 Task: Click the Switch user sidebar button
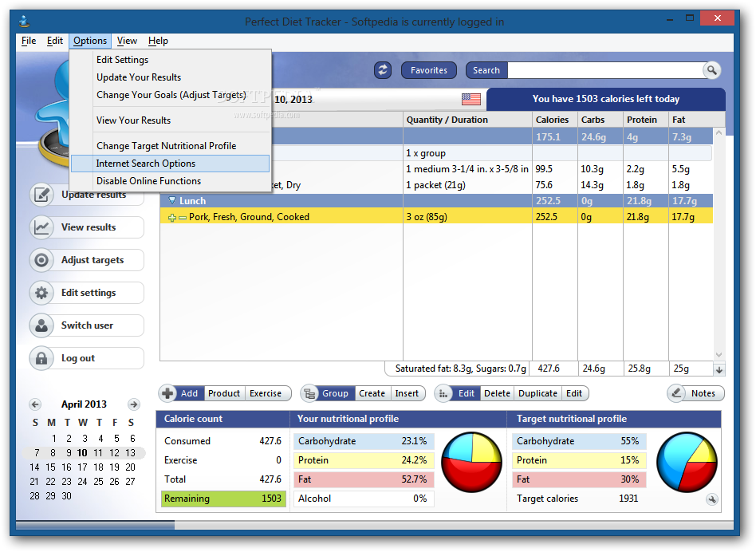[x=87, y=325]
